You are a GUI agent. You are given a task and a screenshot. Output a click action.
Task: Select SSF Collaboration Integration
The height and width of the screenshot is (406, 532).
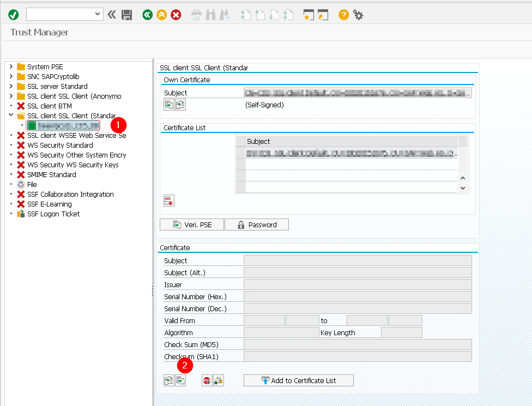[x=70, y=195]
